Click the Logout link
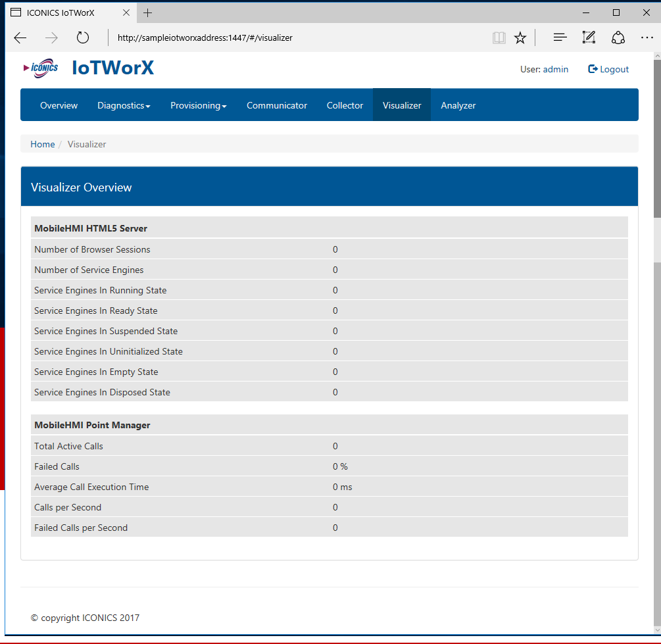This screenshot has width=661, height=644. 608,69
